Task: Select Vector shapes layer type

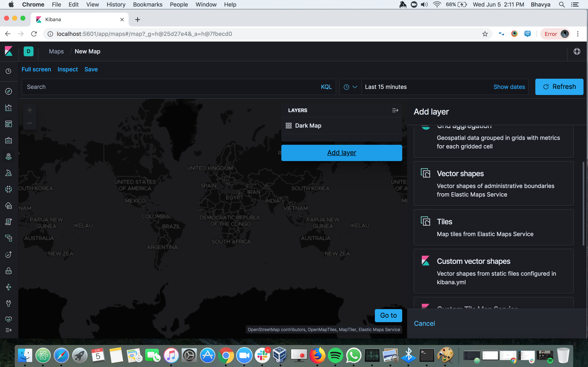Action: click(493, 183)
